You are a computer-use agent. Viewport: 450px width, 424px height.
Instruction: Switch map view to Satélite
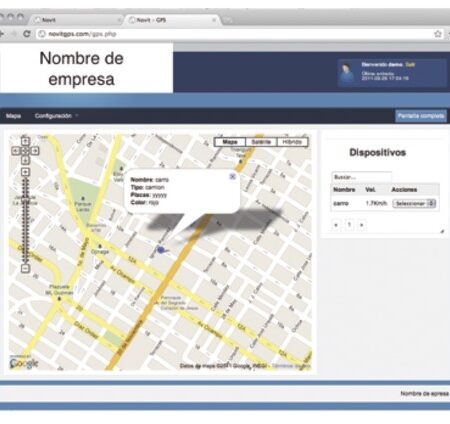click(261, 142)
